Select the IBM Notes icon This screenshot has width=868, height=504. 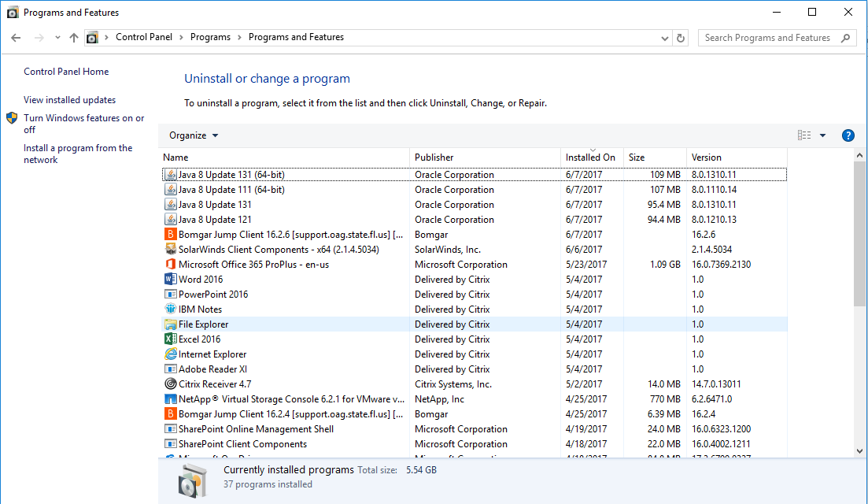click(171, 309)
